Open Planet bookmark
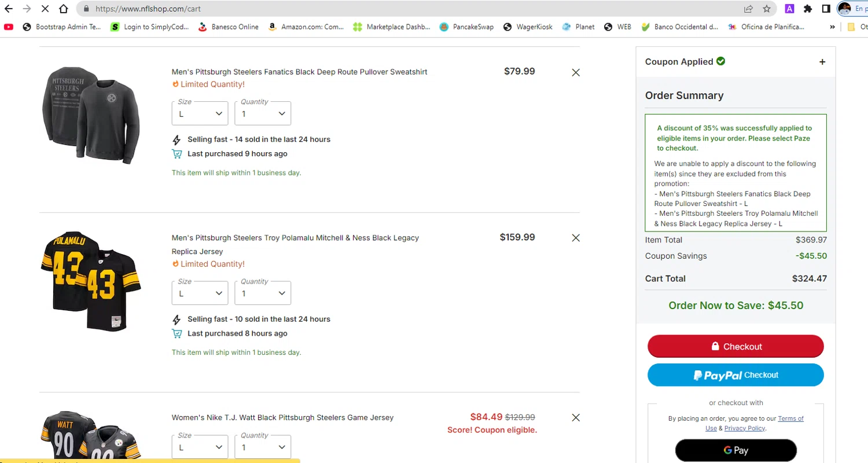The image size is (868, 463). tap(578, 27)
